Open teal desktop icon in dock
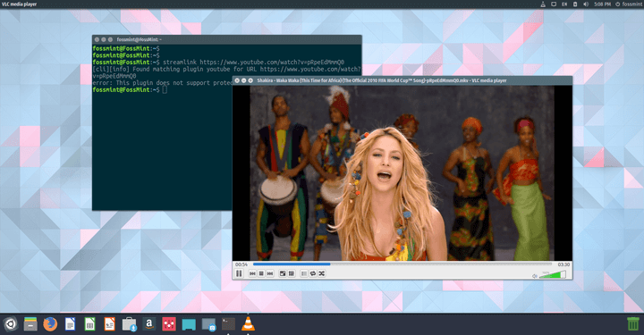Screen dimensions: 644x335 tap(189, 324)
